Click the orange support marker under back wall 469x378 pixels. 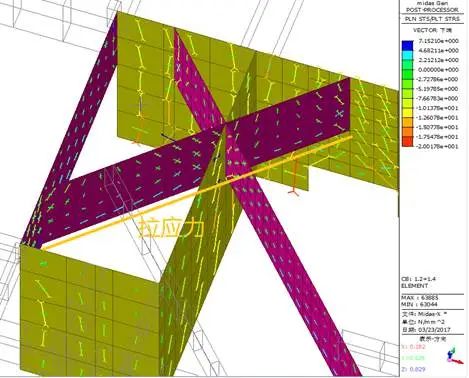[137, 137]
